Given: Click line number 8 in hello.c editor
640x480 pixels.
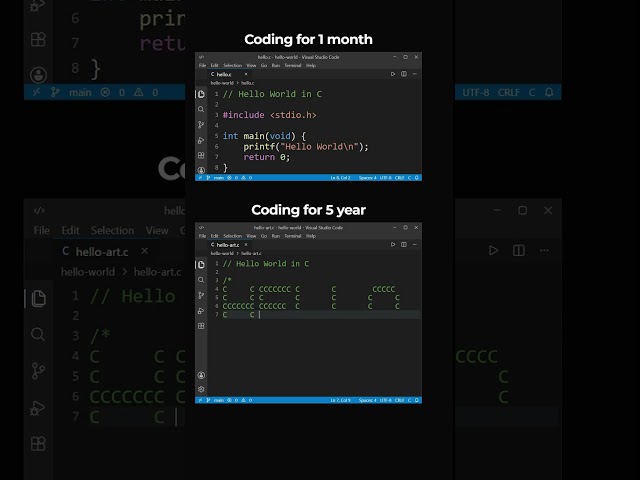Looking at the screenshot, I should click(x=217, y=167).
